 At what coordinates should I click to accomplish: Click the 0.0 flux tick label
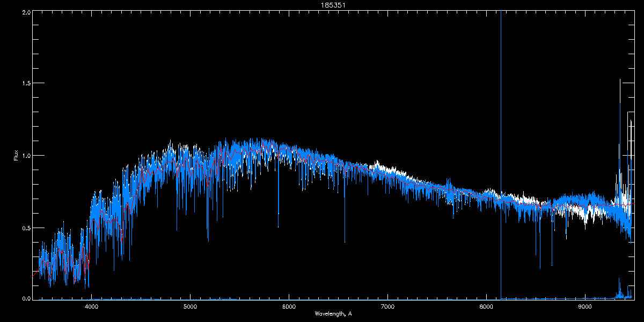tap(25, 298)
